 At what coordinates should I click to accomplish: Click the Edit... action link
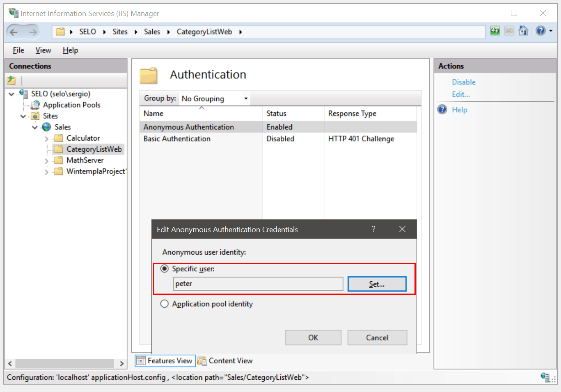tap(461, 94)
